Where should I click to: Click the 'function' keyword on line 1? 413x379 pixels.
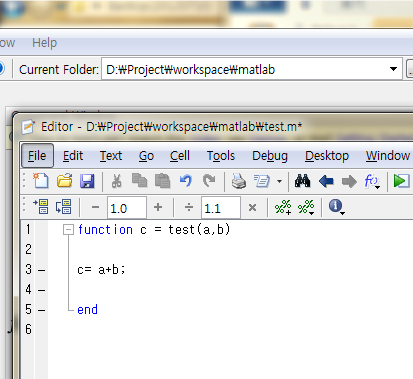105,230
